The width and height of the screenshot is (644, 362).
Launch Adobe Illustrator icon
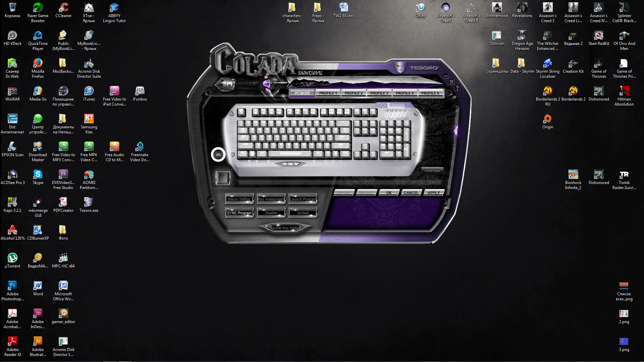[x=38, y=347]
